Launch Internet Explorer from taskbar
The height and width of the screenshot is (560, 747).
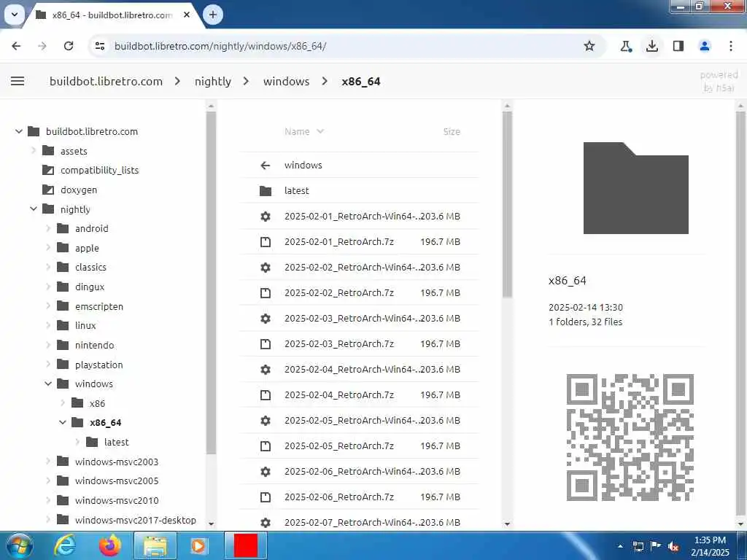tap(64, 545)
